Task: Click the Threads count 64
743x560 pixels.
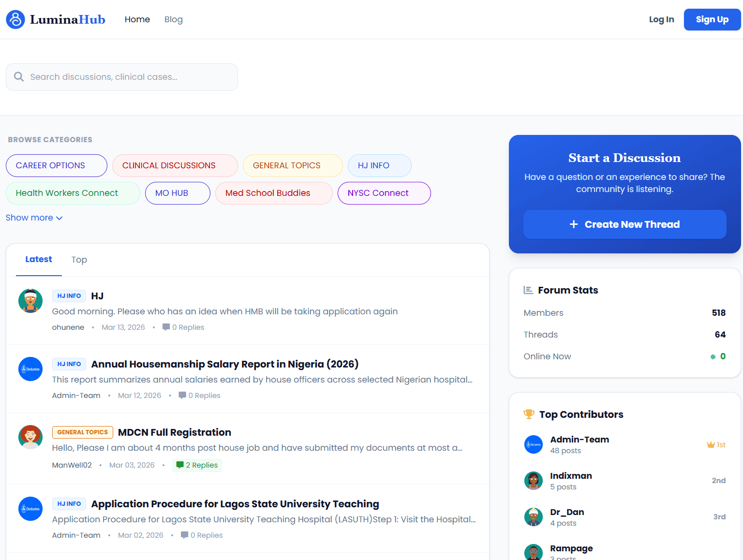Action: pos(720,335)
